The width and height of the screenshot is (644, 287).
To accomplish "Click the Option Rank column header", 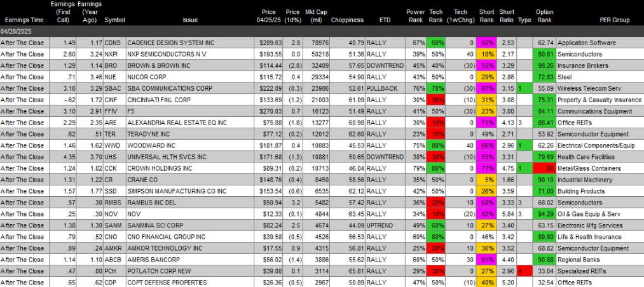I will (x=545, y=16).
